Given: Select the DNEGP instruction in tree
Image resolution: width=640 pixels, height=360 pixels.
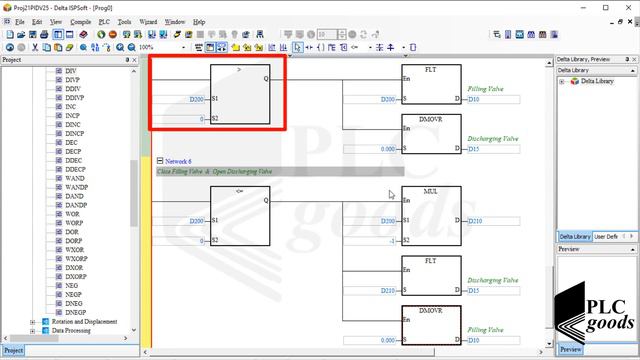Looking at the screenshot, I should coord(76,313).
